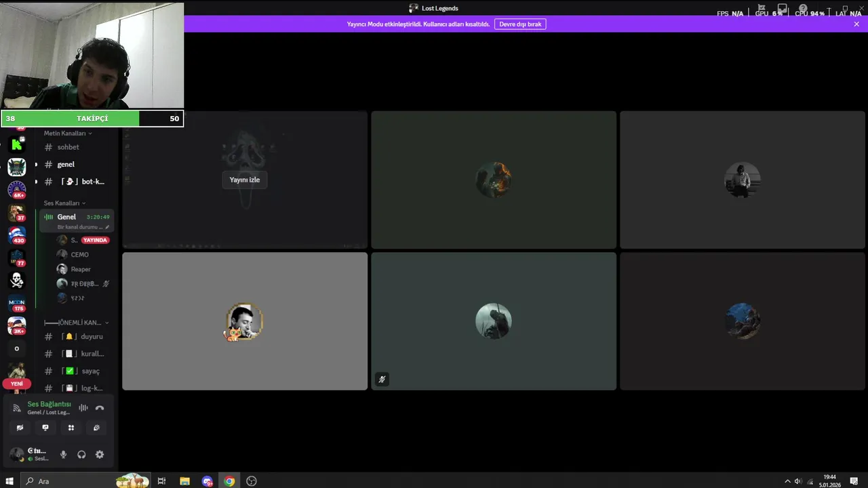Open the volume speaker tray icon
868x488 pixels.
(797, 481)
